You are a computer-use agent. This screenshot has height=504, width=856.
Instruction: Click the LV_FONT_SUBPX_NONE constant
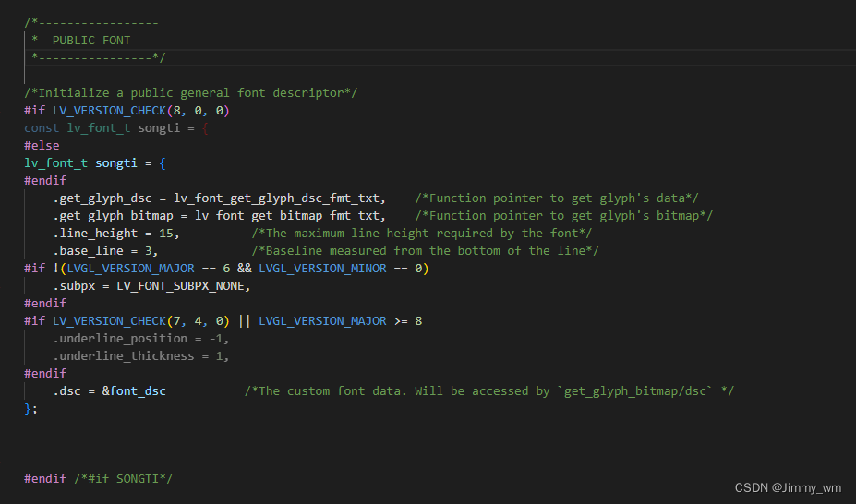(x=181, y=286)
